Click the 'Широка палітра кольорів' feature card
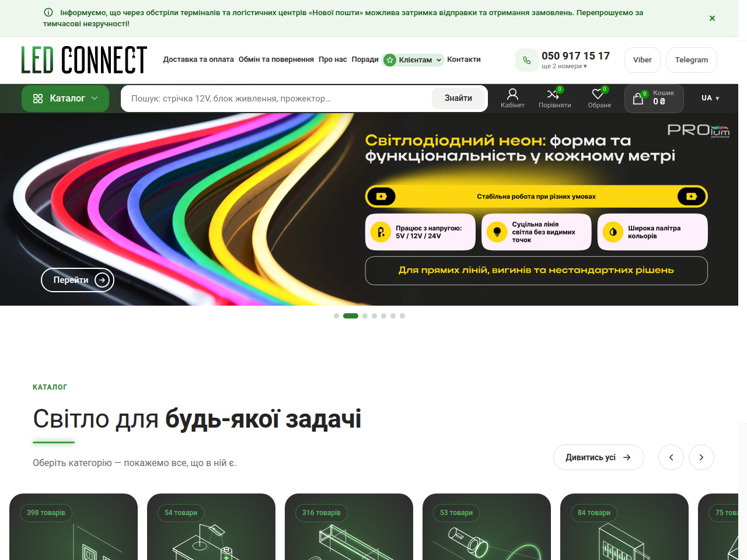This screenshot has height=560, width=747. (x=652, y=232)
